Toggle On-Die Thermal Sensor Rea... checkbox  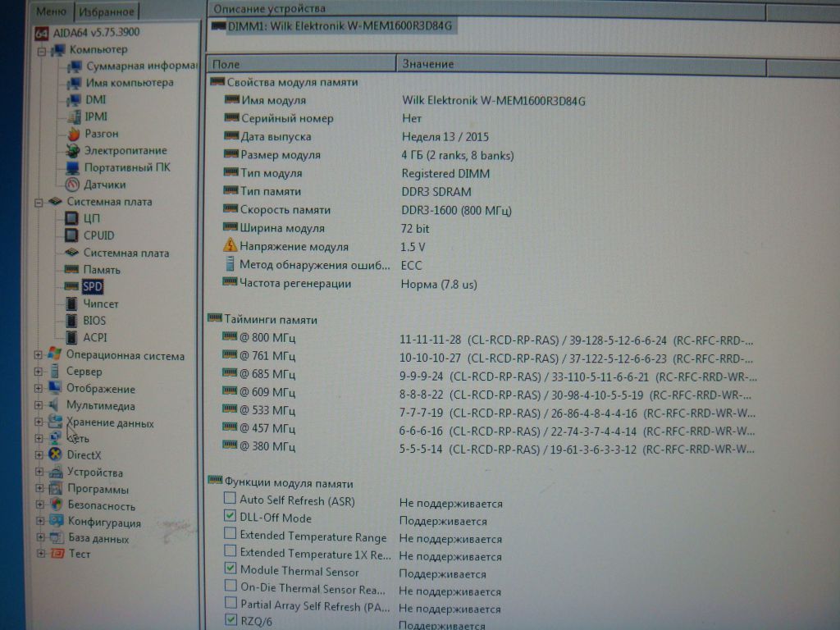pos(231,586)
